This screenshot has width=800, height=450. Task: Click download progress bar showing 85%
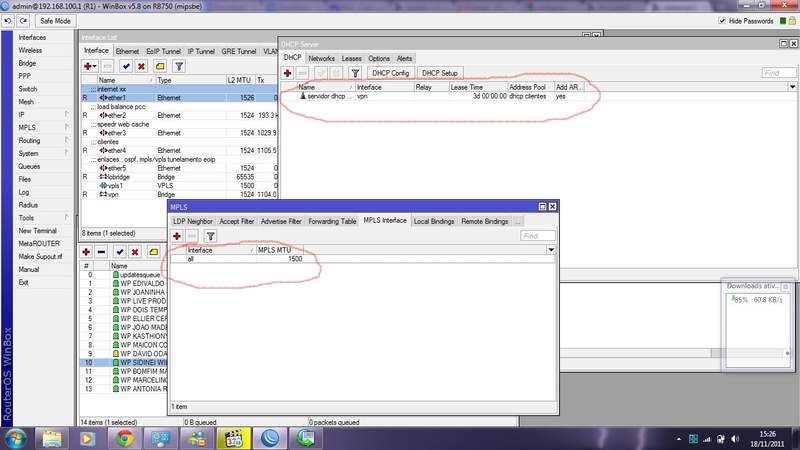[757, 300]
